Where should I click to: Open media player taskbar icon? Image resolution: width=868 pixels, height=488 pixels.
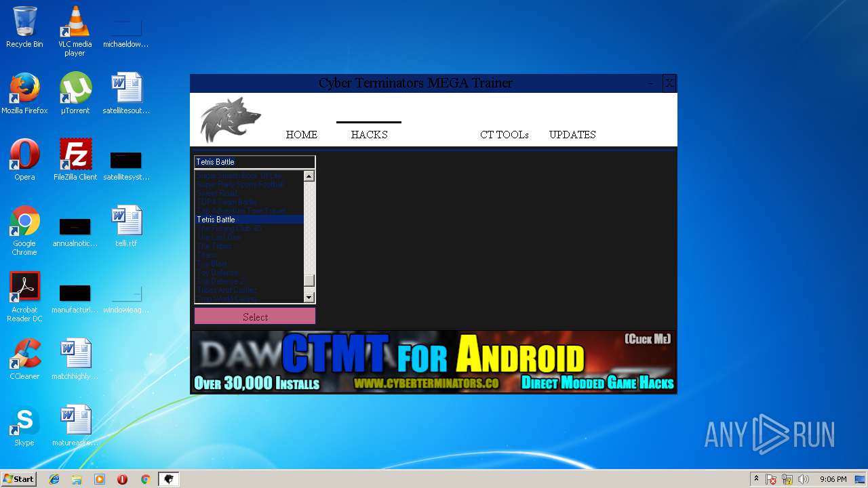[x=100, y=479]
